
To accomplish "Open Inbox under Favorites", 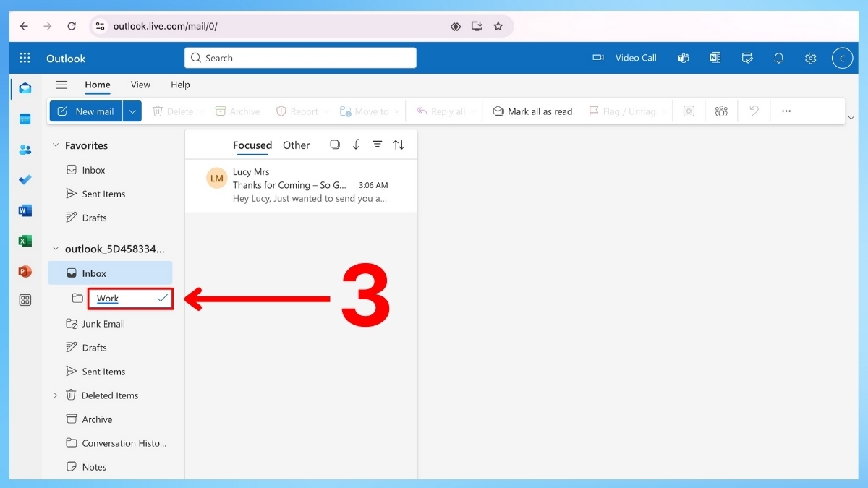I will tap(110, 170).
